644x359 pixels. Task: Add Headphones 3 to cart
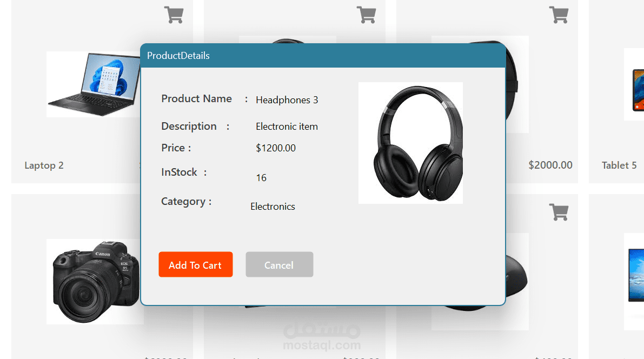pos(196,264)
